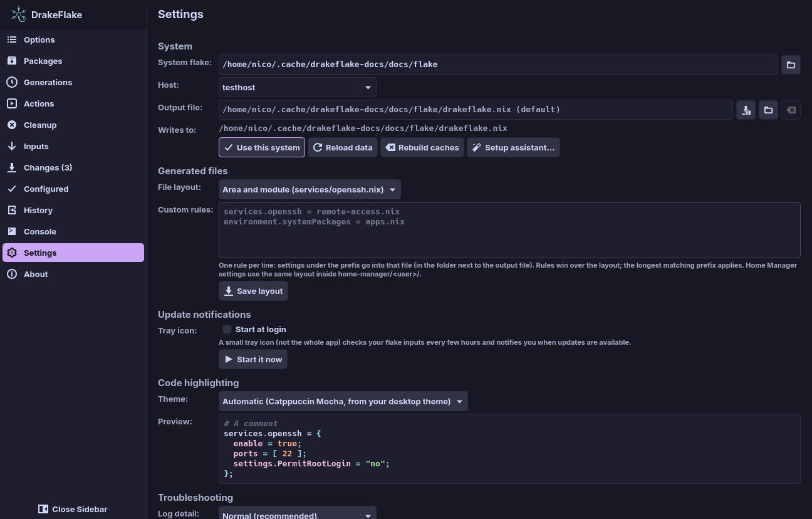
Task: Open the About page
Action: [x=73, y=274]
